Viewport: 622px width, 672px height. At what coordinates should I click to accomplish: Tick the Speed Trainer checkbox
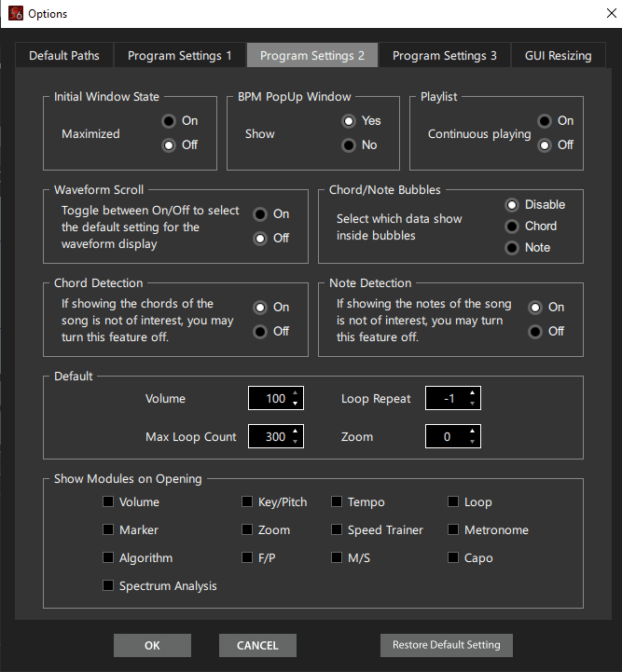point(338,530)
